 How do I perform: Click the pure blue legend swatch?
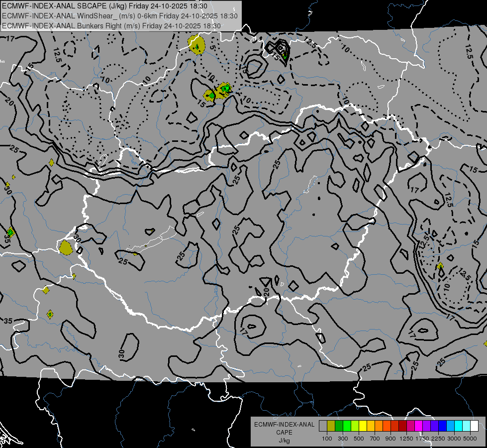pos(443,426)
